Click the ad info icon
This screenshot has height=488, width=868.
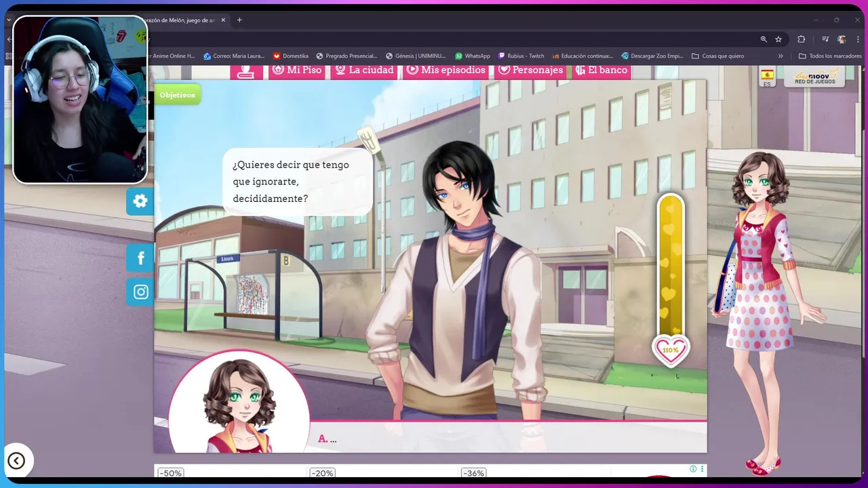[693, 469]
